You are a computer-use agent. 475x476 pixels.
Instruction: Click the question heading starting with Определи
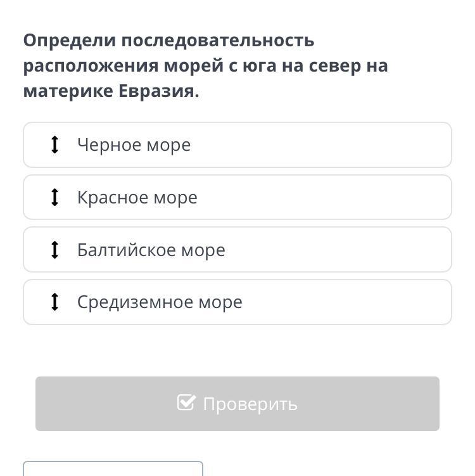pos(205,65)
